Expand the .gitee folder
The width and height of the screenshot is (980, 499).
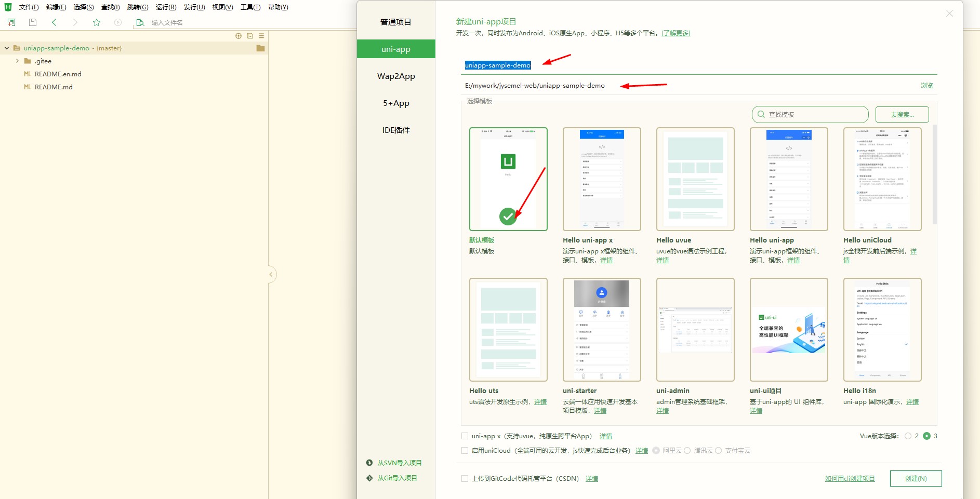pos(17,61)
